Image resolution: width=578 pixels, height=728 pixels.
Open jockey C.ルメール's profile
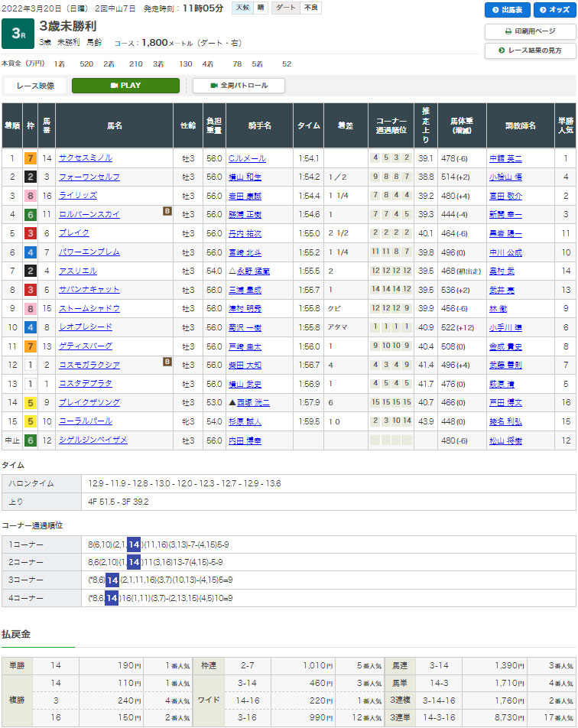pyautogui.click(x=246, y=158)
